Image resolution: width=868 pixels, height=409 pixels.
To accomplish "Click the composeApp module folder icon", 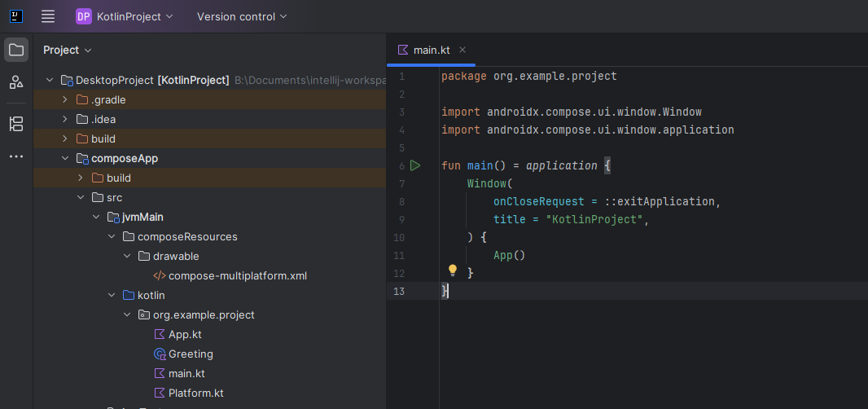I will click(x=82, y=159).
